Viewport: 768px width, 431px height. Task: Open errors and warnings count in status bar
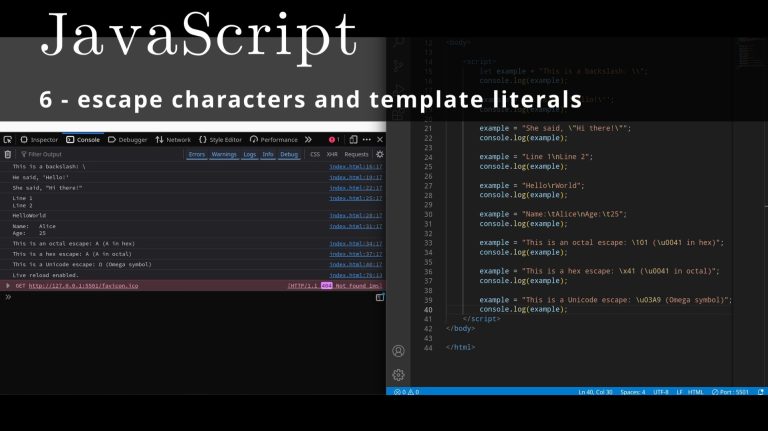click(x=407, y=392)
